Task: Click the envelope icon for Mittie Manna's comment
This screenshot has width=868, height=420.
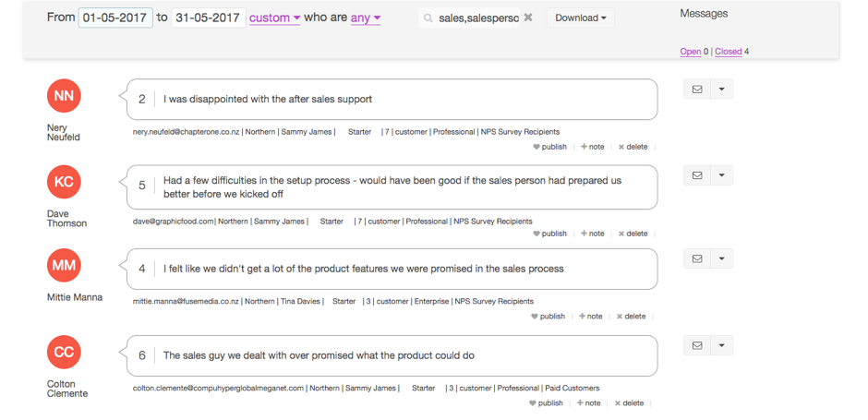Action: [697, 258]
